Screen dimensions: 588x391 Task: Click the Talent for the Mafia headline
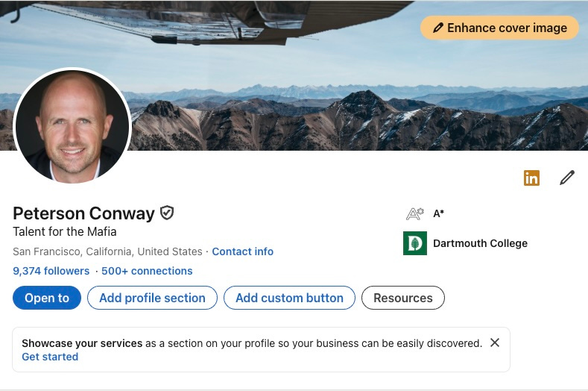click(x=65, y=232)
